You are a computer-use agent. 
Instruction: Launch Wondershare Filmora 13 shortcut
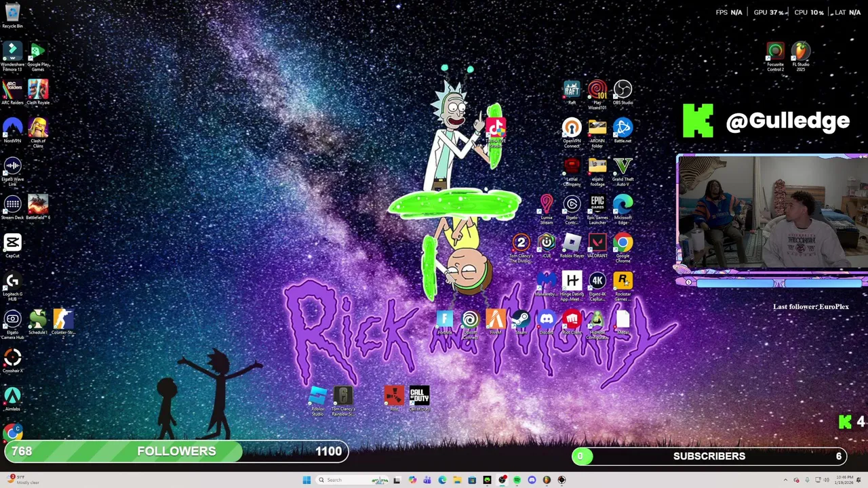[x=12, y=58]
